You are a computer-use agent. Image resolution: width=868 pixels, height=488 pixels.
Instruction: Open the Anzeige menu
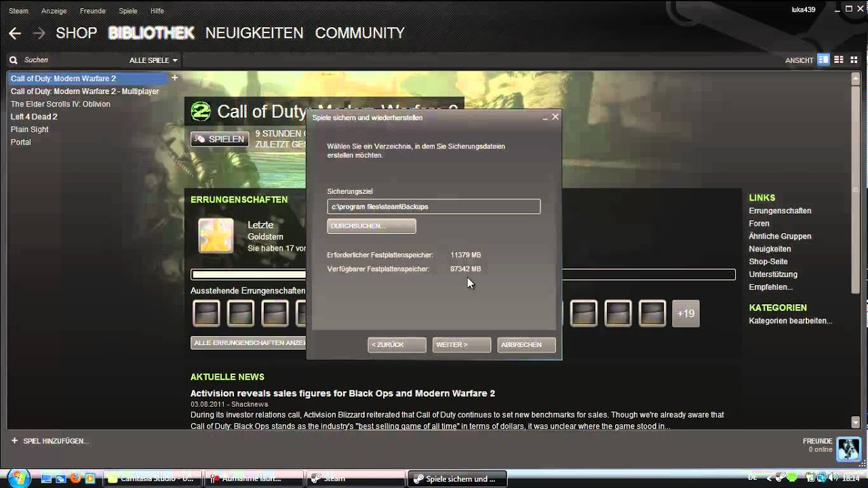click(54, 11)
